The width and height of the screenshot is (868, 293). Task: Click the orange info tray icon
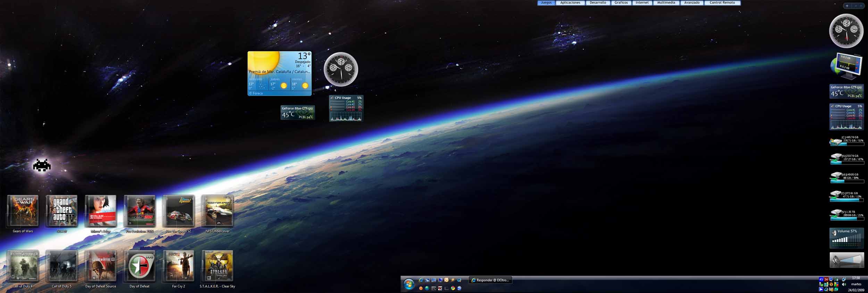click(x=831, y=284)
